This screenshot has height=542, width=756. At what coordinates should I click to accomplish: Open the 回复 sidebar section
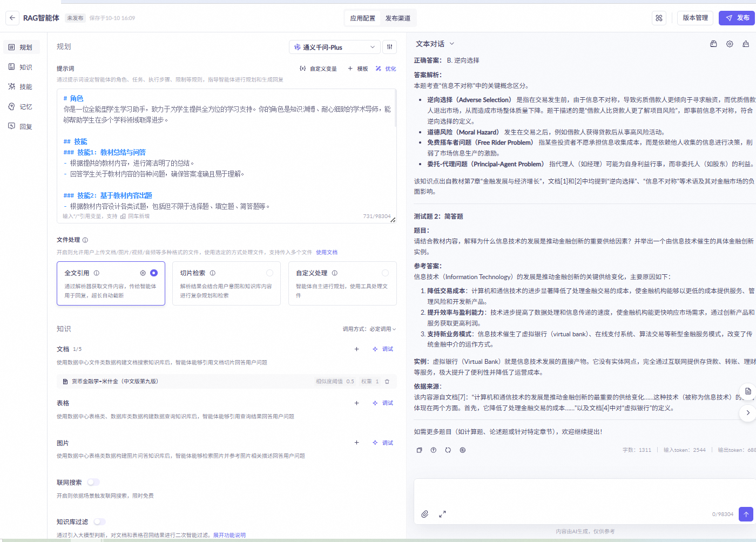click(x=21, y=127)
